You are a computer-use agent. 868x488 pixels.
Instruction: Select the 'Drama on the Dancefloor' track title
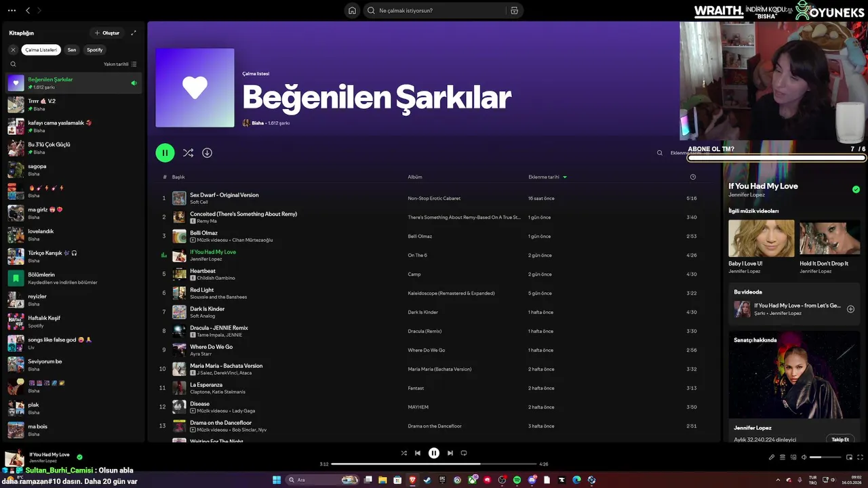pos(220,422)
